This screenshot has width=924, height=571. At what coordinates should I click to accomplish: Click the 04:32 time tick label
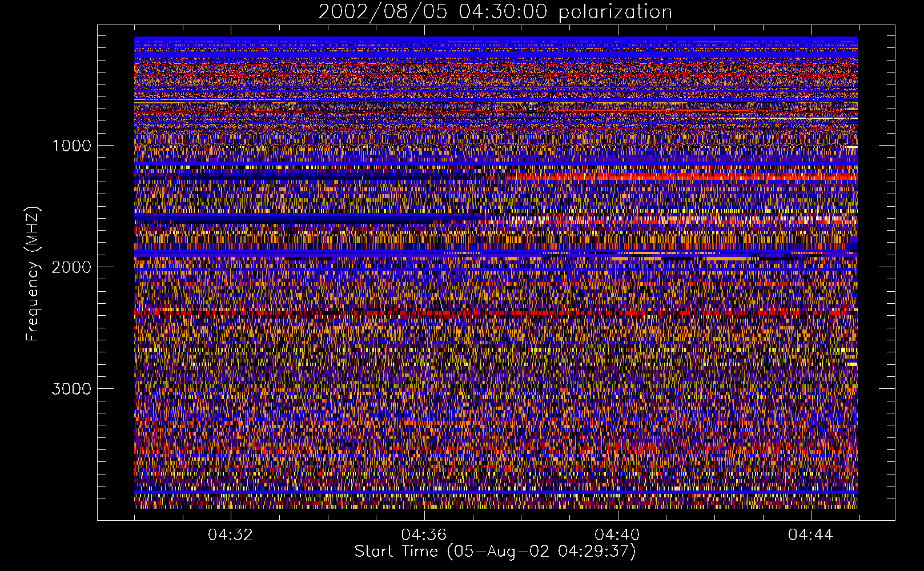(230, 535)
